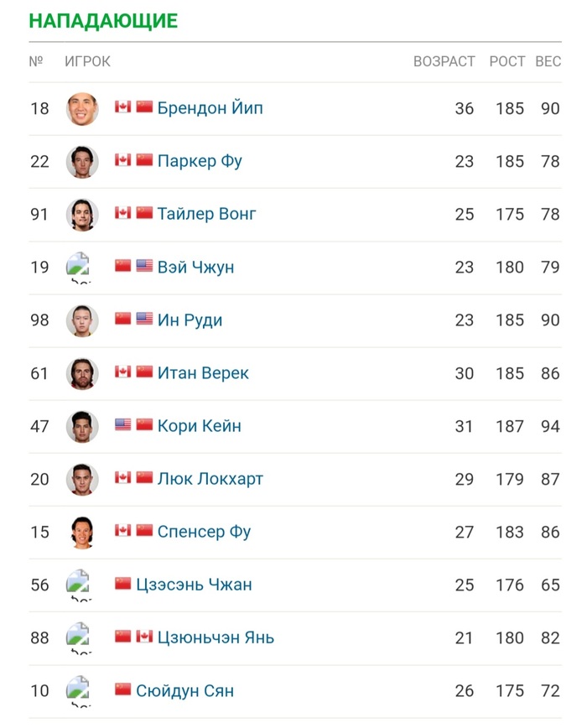Open Спенсер Фу player page
Image resolution: width=587 pixels, height=728 pixels.
[x=204, y=532]
